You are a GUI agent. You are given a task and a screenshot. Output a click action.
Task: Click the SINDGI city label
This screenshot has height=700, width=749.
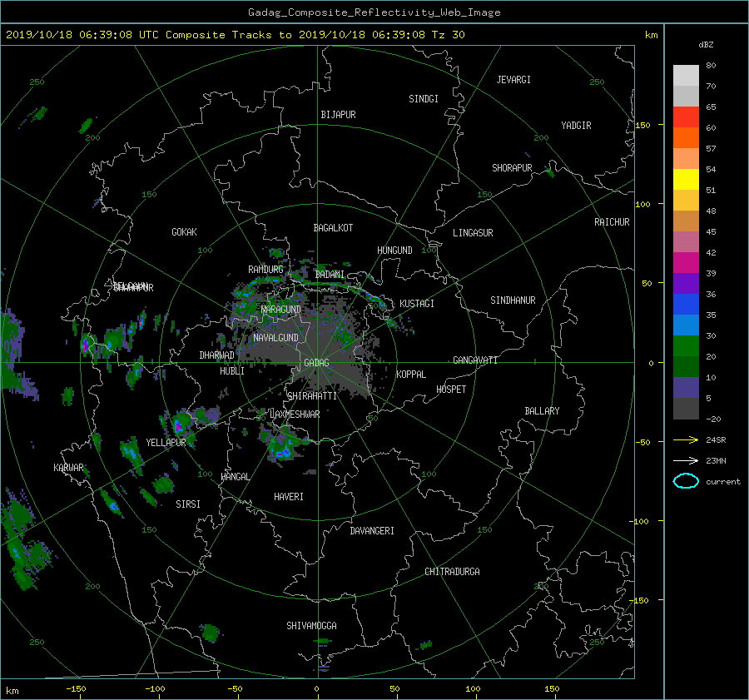coord(424,99)
